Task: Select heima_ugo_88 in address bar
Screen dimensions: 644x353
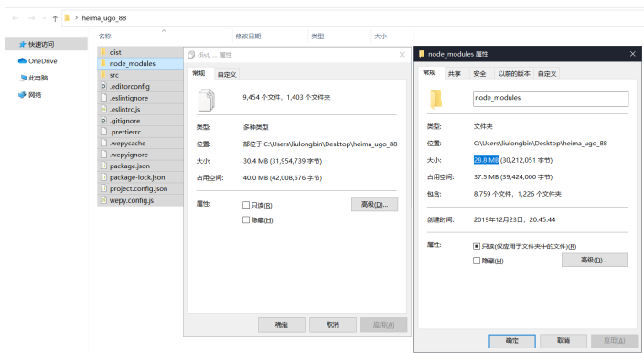Action: point(104,18)
